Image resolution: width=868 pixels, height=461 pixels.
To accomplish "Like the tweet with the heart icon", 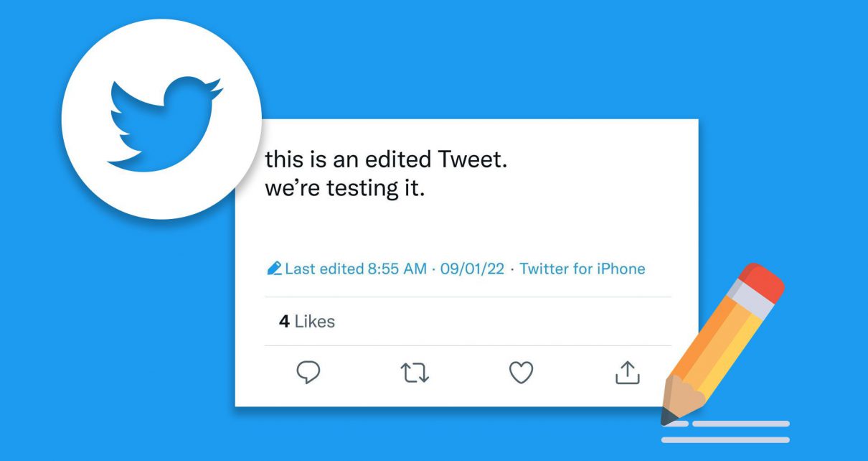I will tap(521, 372).
